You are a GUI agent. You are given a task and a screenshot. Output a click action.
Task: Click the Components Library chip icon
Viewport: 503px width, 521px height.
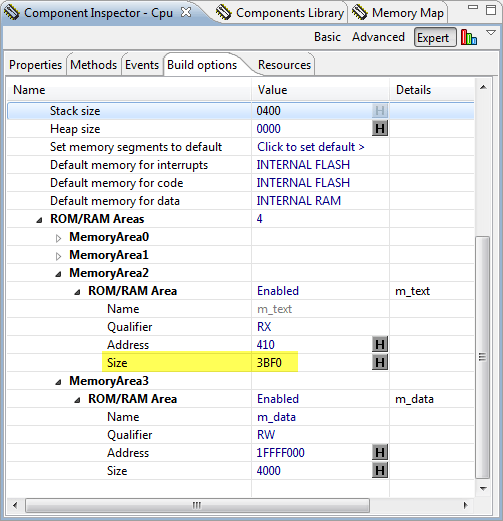[223, 13]
